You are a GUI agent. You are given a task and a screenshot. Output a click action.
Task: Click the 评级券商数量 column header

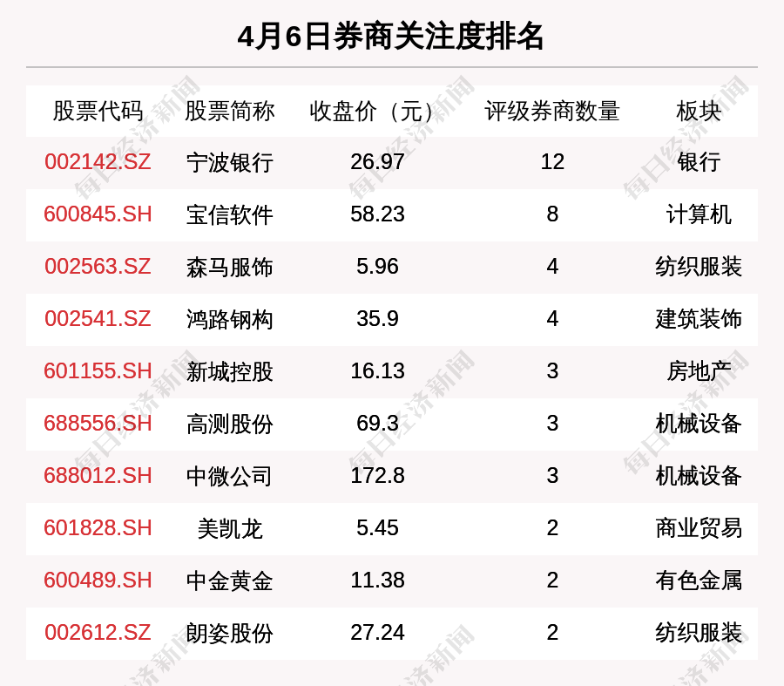pos(552,111)
